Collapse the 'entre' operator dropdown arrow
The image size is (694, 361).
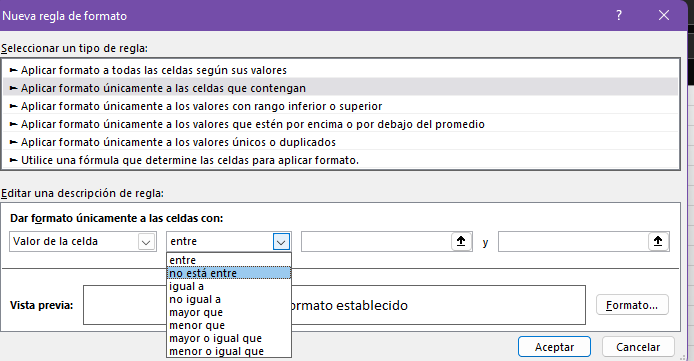281,242
